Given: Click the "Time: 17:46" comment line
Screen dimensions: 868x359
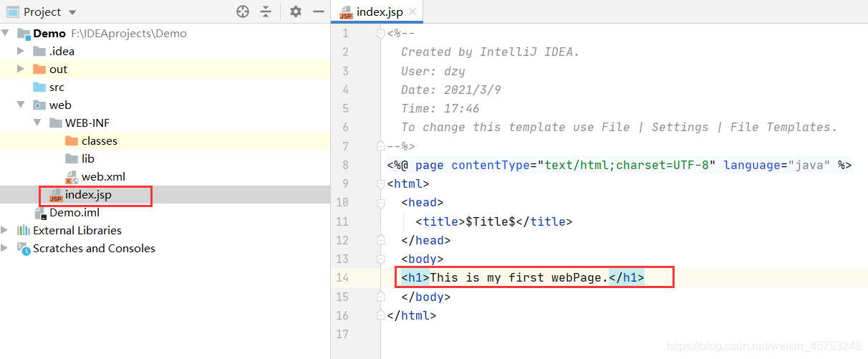Looking at the screenshot, I should (x=440, y=108).
